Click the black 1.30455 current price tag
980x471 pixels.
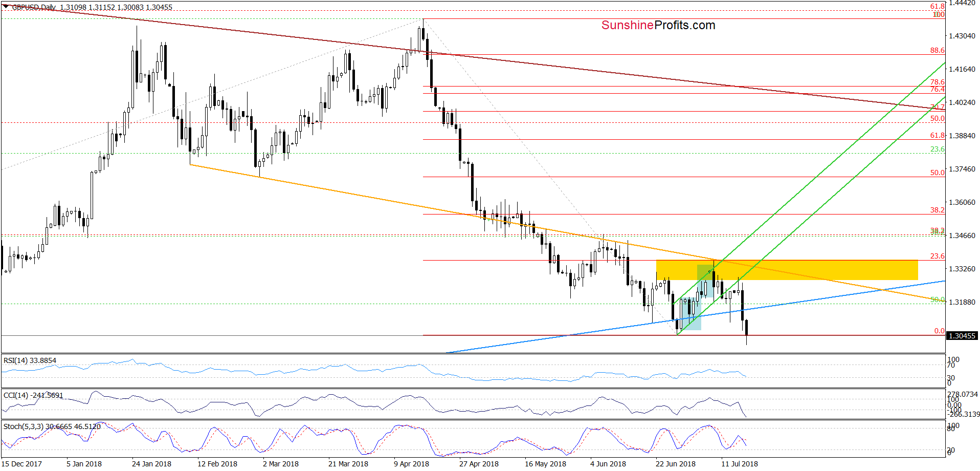(962, 336)
